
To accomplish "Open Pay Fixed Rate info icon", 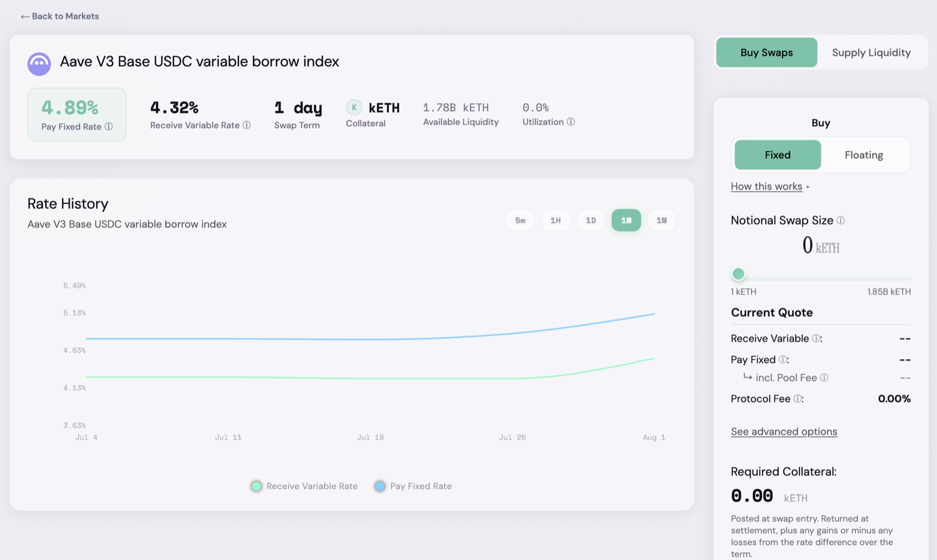I will pos(108,126).
